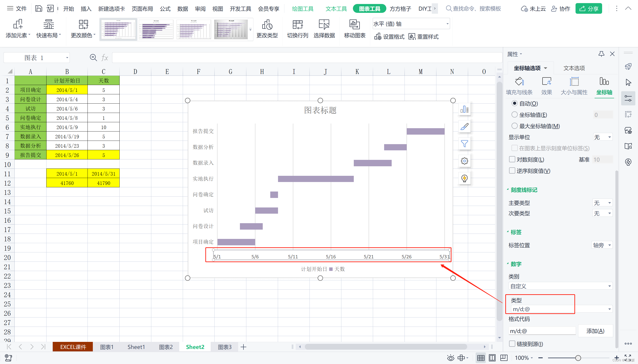Select the axis value (坐标轴值) radio button
The height and width of the screenshot is (364, 638).
pyautogui.click(x=514, y=114)
